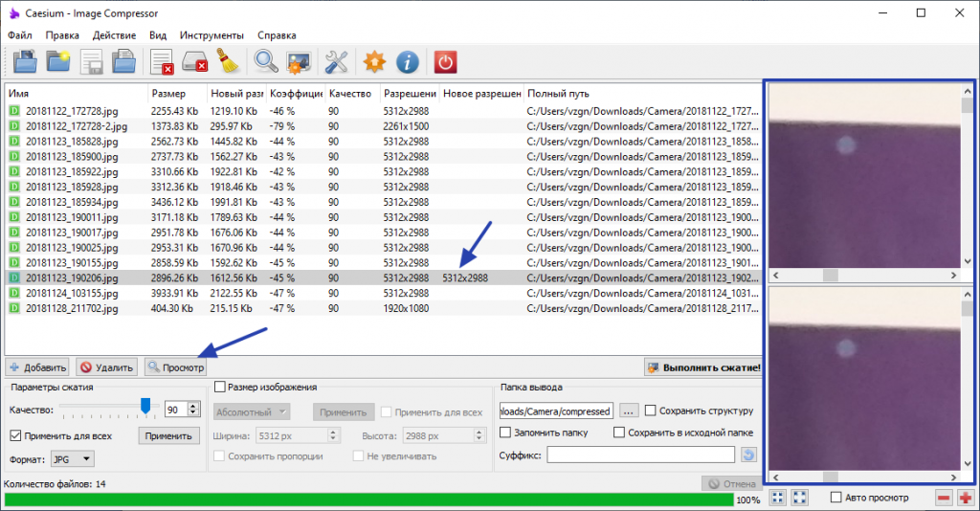Click the quality slider handle
980x511 pixels.
[x=145, y=407]
